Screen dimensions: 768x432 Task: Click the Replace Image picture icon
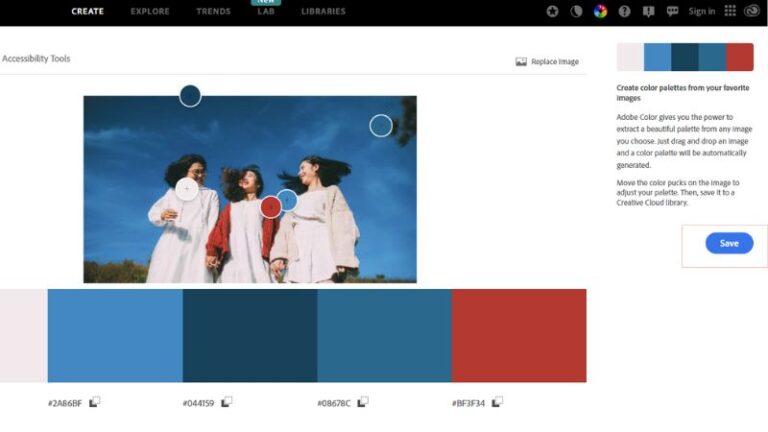[521, 62]
